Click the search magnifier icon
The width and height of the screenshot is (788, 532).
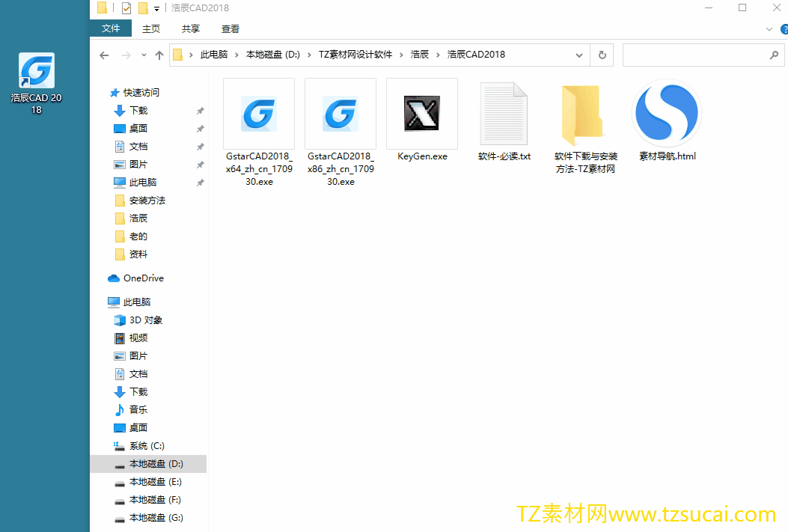pos(774,55)
